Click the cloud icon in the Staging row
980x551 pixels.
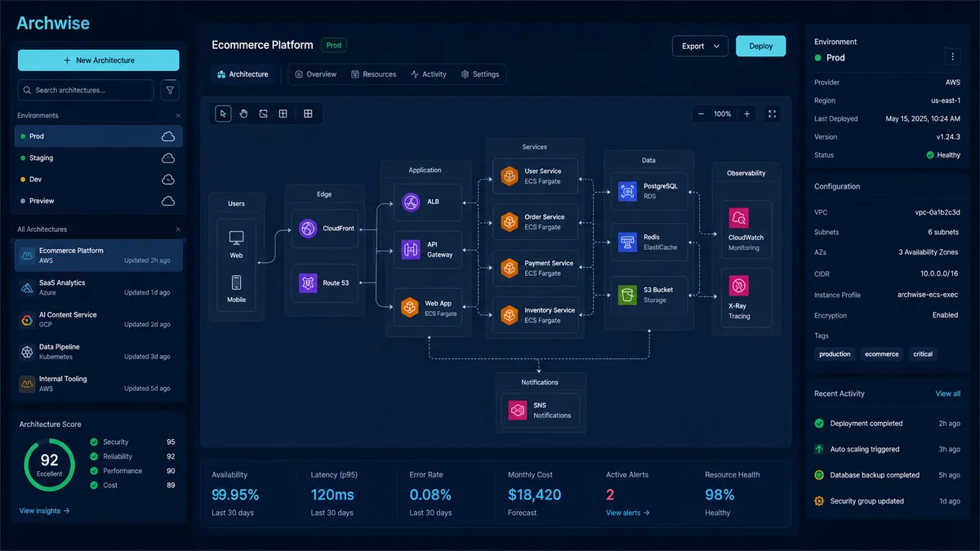[168, 158]
